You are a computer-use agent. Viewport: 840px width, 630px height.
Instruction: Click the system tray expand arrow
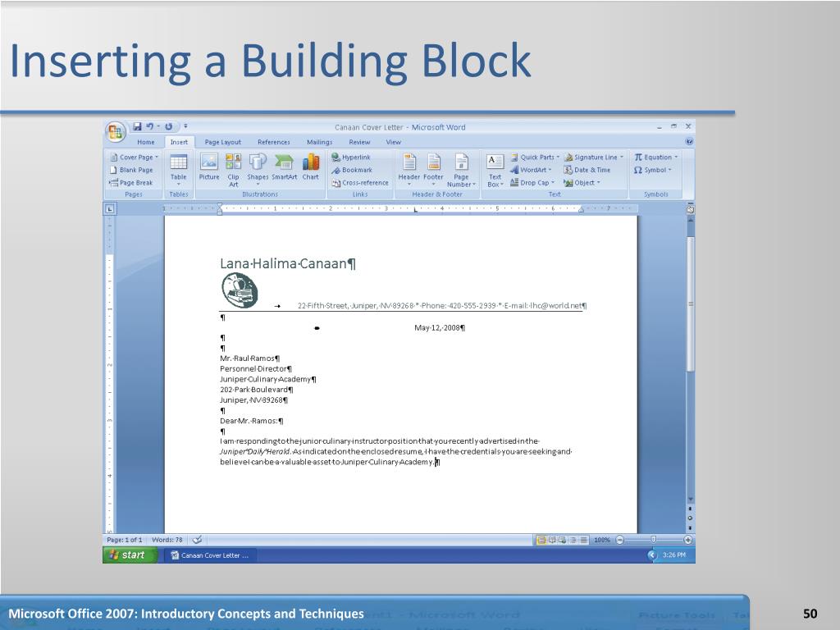tap(652, 555)
